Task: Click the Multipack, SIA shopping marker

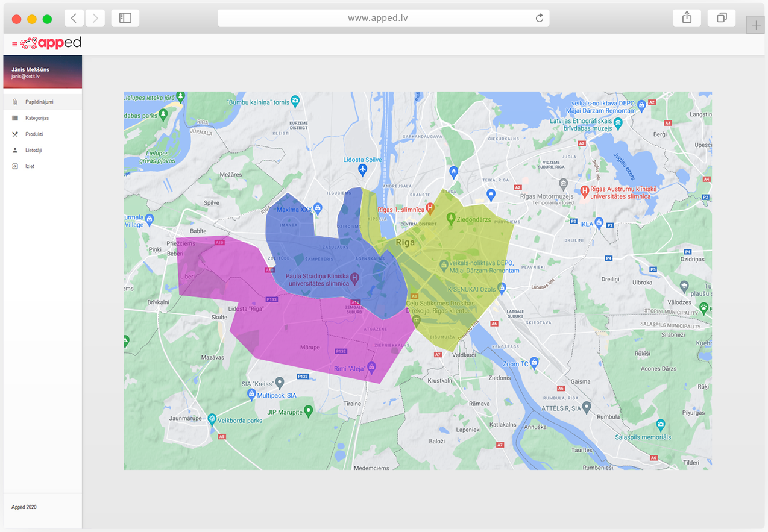Action: (x=251, y=394)
